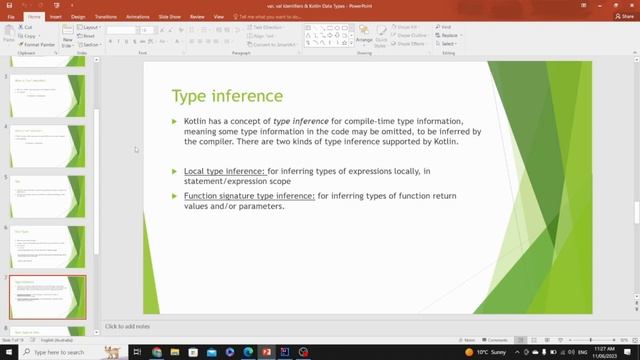The width and height of the screenshot is (640, 360).
Task: Open Section dropdown
Action: coord(90,44)
